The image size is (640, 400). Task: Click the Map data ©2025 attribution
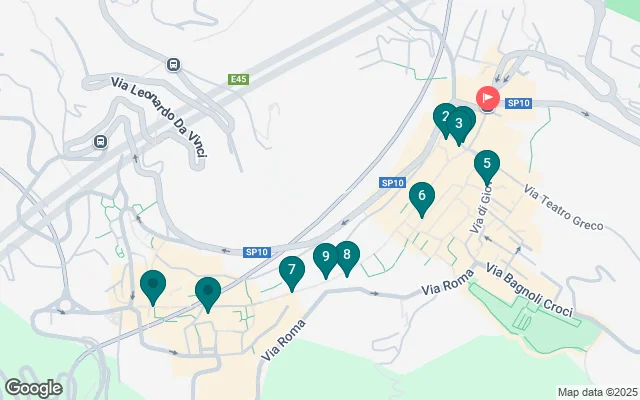tap(598, 392)
